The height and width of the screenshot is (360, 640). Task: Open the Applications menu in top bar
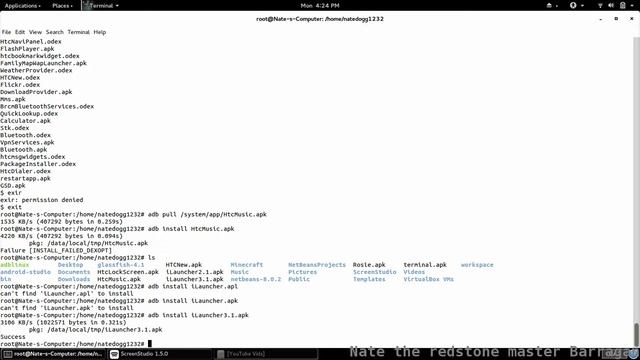pos(22,6)
